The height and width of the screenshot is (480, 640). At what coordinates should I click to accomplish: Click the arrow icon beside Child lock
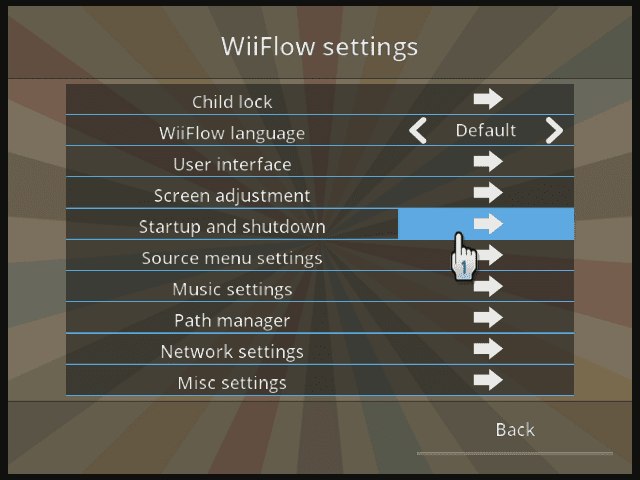487,100
